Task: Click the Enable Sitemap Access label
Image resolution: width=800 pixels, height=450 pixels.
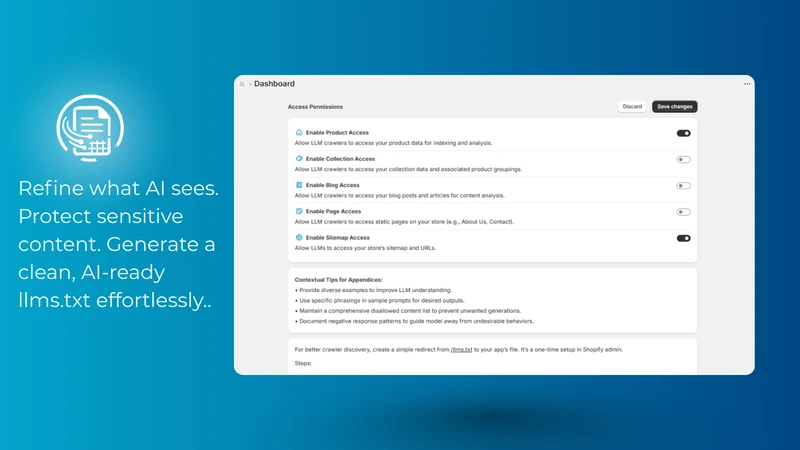Action: [338, 238]
